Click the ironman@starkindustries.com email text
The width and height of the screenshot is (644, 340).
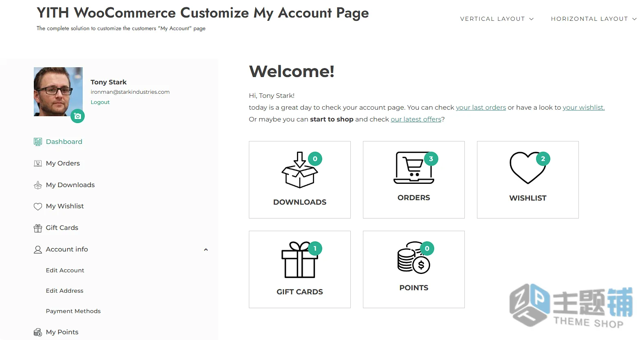click(x=130, y=92)
